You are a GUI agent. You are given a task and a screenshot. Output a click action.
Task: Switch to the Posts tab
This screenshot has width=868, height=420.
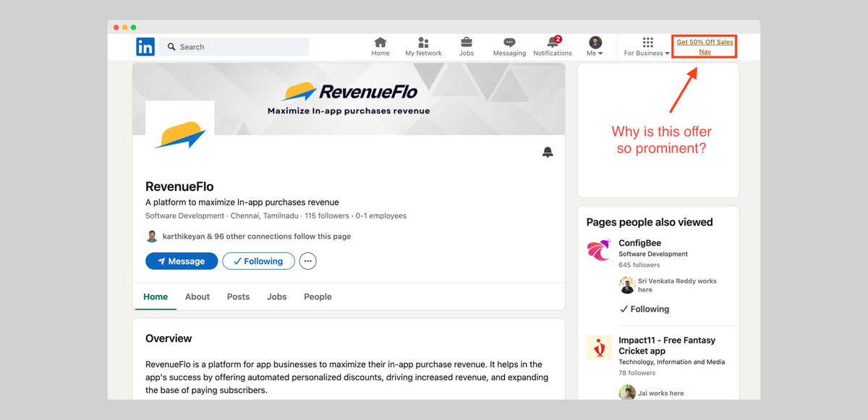[x=238, y=296]
